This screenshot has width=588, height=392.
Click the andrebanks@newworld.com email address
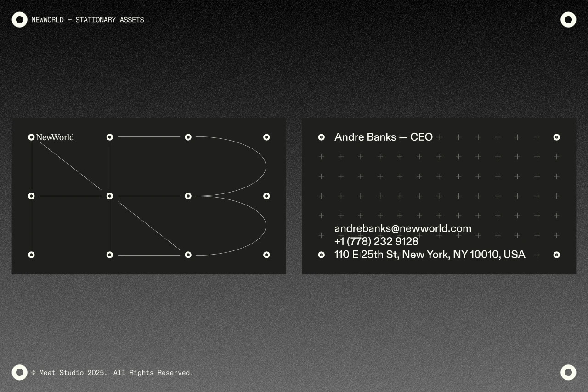point(403,228)
